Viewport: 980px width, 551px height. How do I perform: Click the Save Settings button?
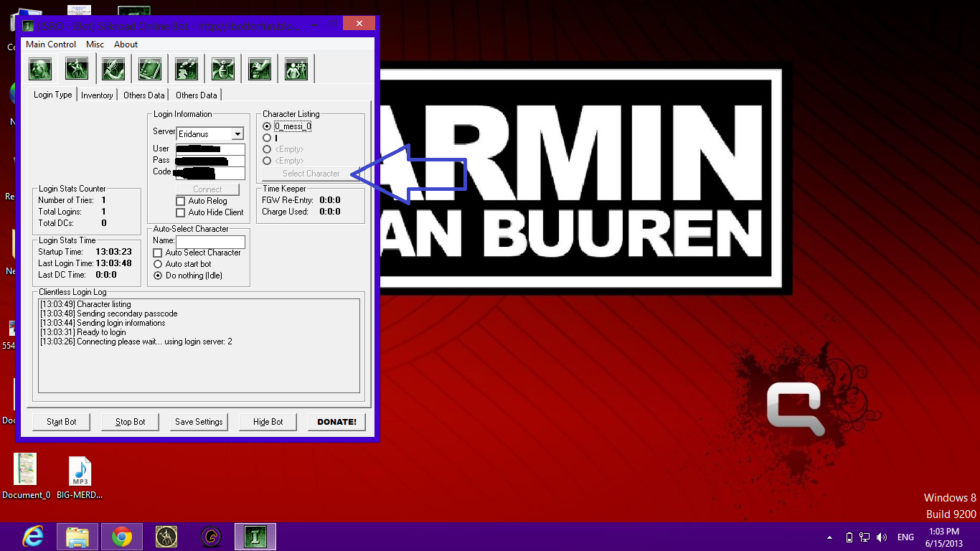click(x=199, y=422)
